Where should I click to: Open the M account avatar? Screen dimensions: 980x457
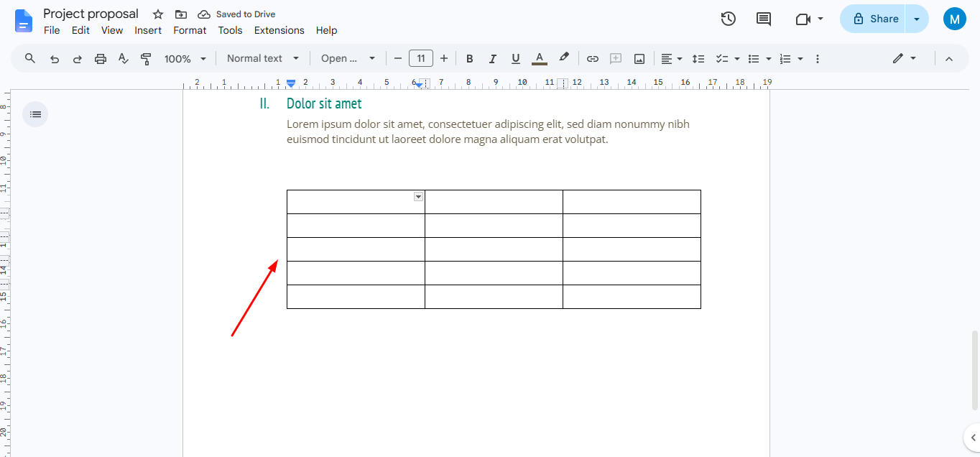click(x=954, y=19)
